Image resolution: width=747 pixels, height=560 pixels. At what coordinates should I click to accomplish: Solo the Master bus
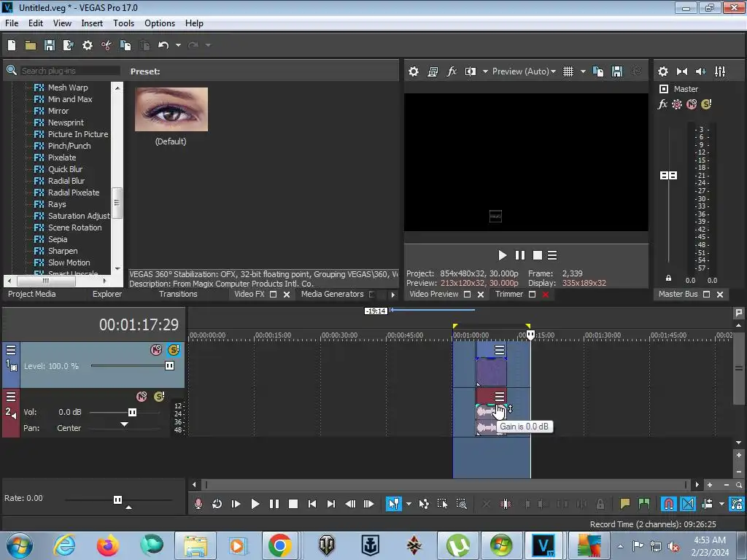tap(706, 104)
